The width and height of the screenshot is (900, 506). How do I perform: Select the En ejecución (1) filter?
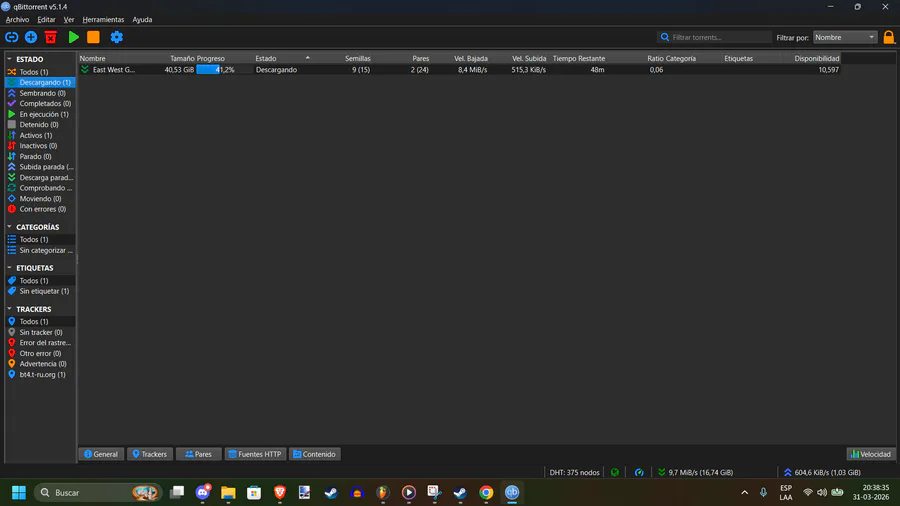click(40, 114)
